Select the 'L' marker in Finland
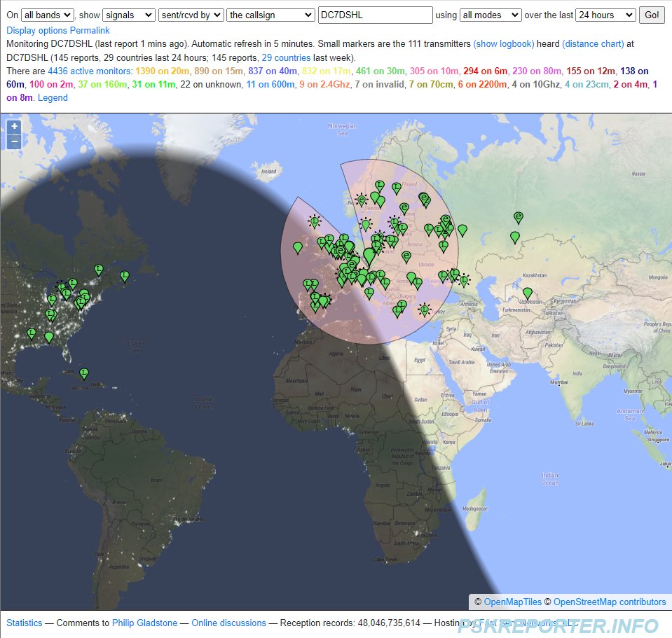Viewport: 672px width, 638px height. tap(397, 187)
